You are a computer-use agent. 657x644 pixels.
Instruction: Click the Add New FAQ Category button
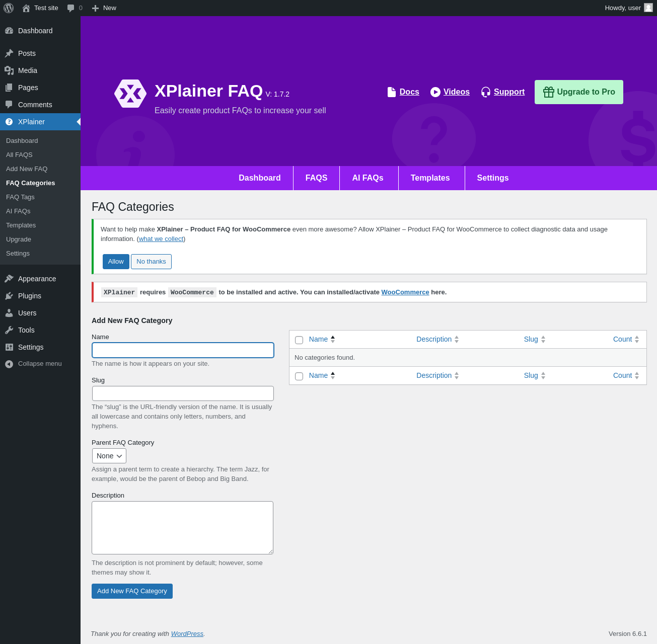point(132,591)
